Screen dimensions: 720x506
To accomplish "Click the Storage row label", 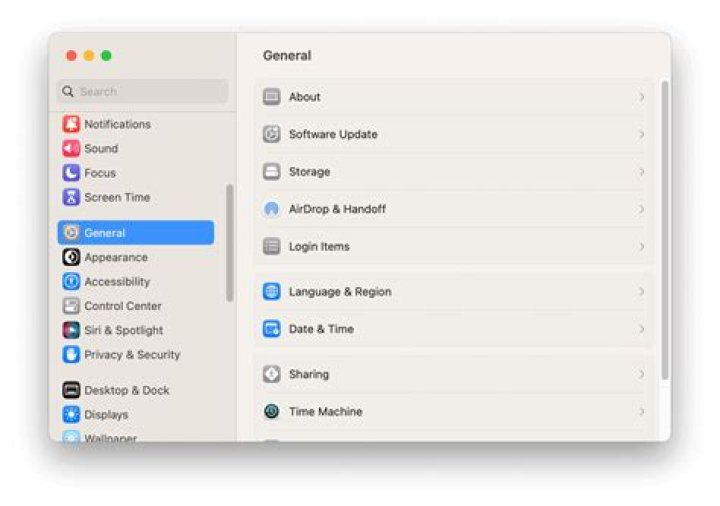I will (309, 172).
